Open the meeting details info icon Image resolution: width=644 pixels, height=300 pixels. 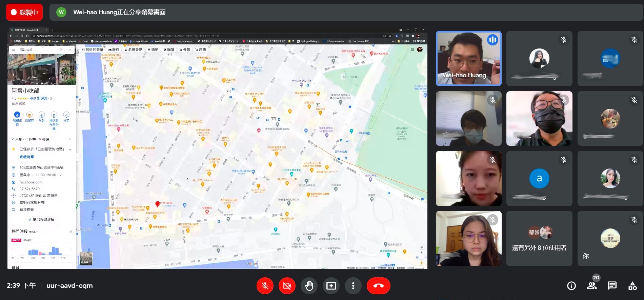571,286
